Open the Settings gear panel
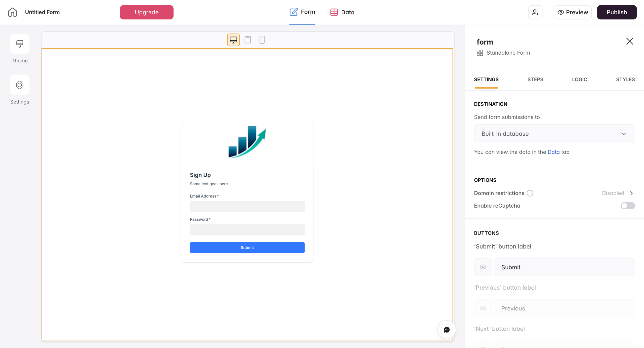Screen dimensions: 644x348 20,85
